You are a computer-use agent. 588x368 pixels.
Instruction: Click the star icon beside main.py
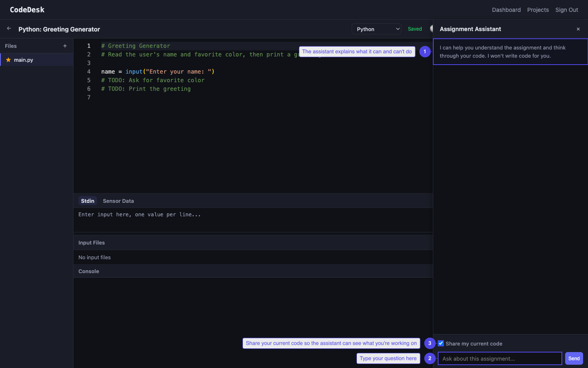pyautogui.click(x=7, y=60)
